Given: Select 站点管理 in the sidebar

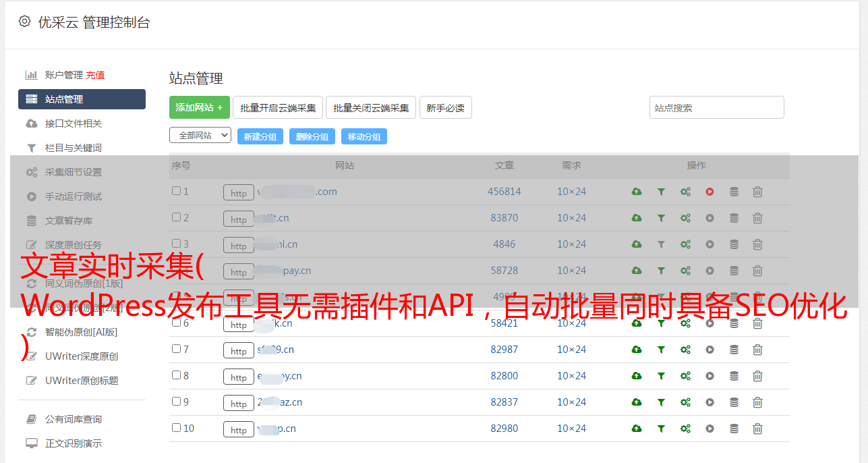Looking at the screenshot, I should point(82,99).
